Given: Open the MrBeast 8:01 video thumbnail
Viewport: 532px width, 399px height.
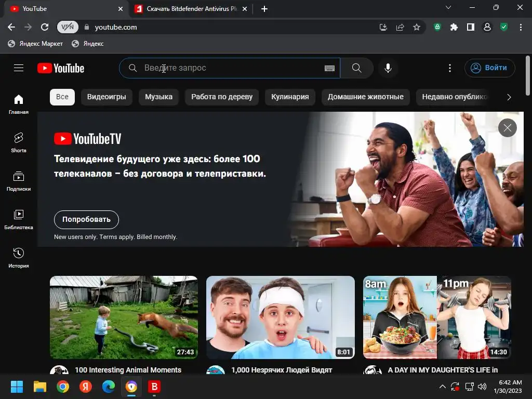Looking at the screenshot, I should [x=281, y=317].
